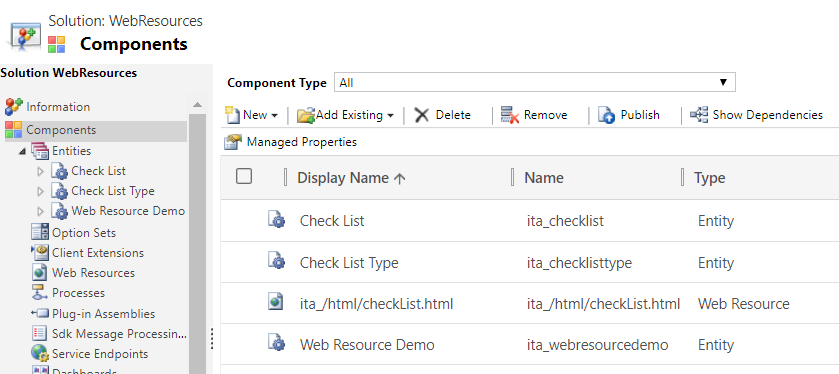Viewport: 839px width, 374px height.
Task: Open Sdk Message Processing Steps
Action: (x=119, y=334)
